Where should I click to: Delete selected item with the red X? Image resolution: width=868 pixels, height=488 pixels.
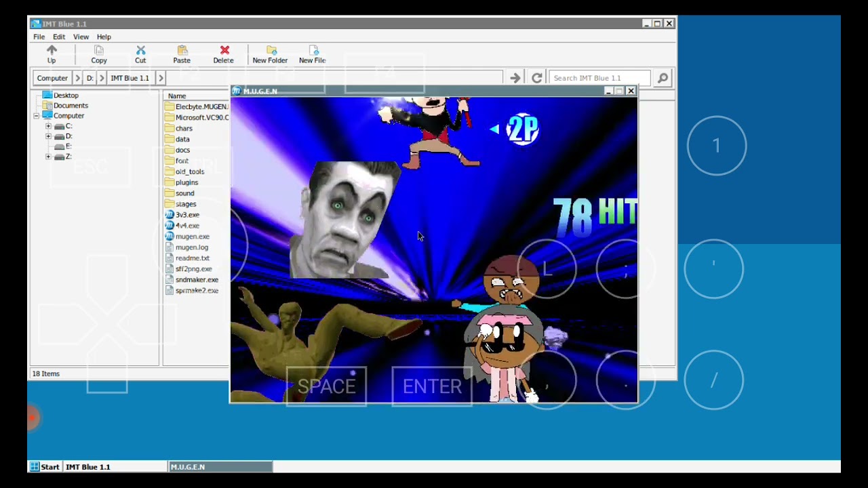224,50
